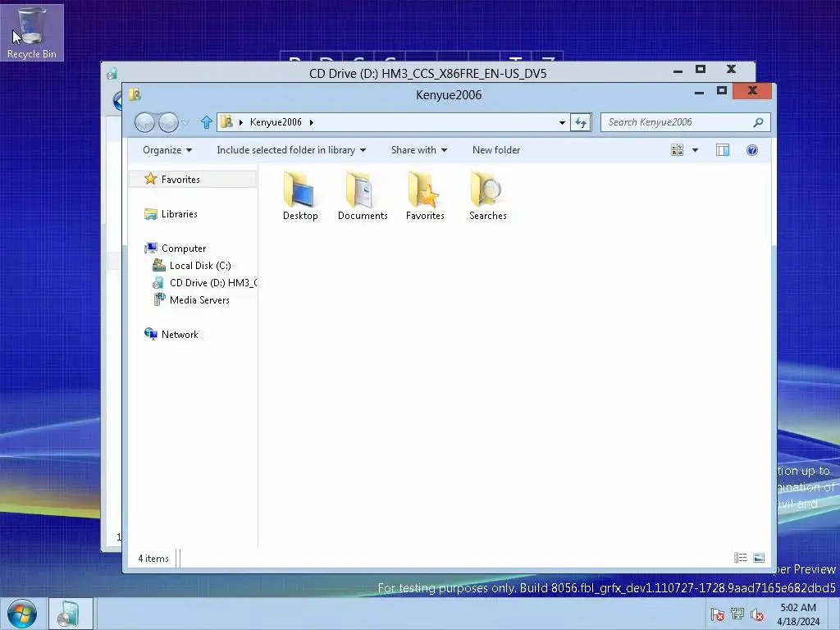The height and width of the screenshot is (630, 840).
Task: Open the Start menu
Action: (22, 614)
